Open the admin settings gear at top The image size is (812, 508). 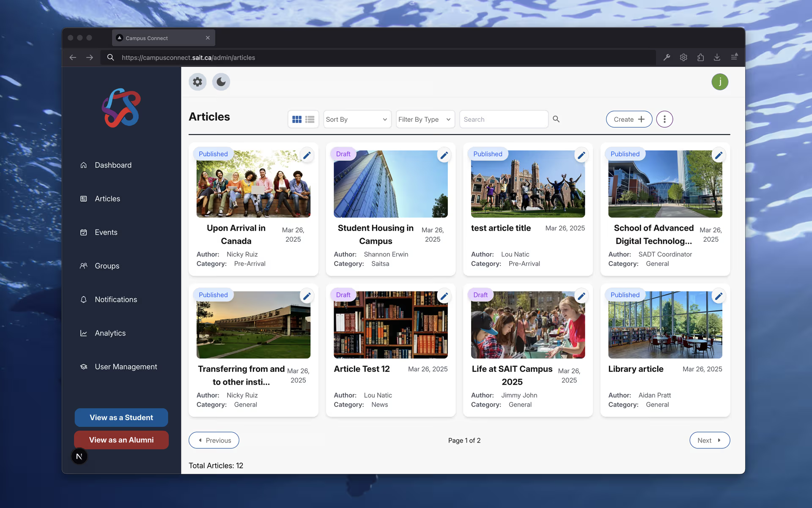click(x=197, y=82)
